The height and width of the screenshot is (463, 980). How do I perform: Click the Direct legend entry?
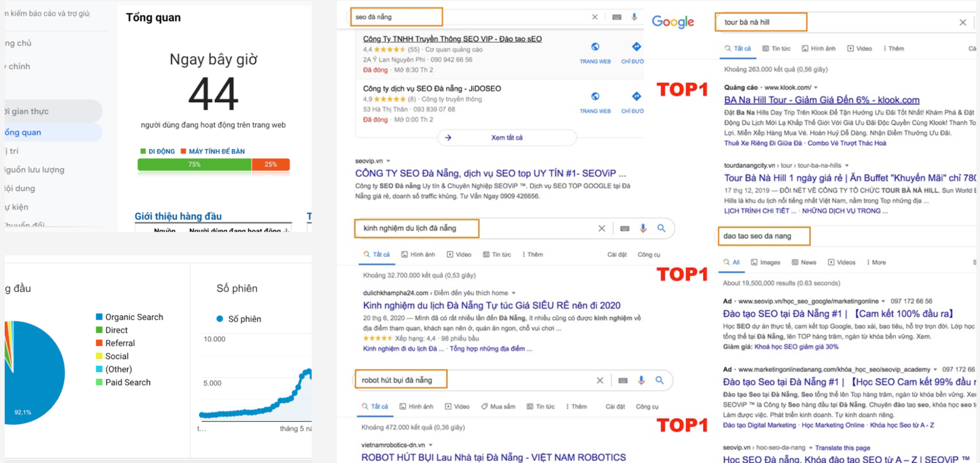(111, 330)
